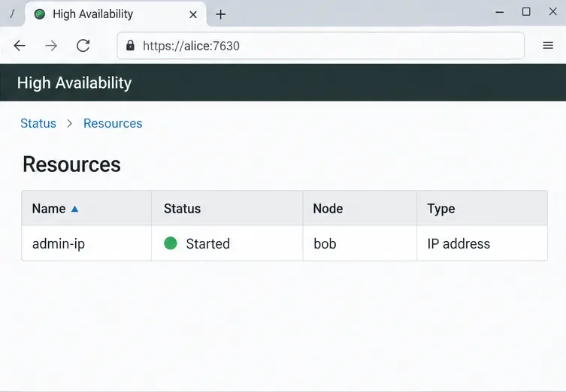Maximize the browser window

pyautogui.click(x=526, y=12)
